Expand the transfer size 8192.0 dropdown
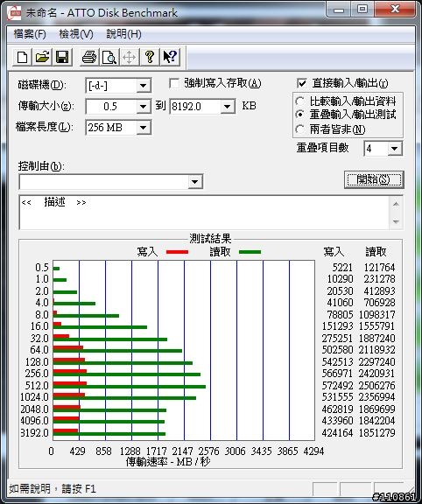The height and width of the screenshot is (504, 422). (x=228, y=107)
